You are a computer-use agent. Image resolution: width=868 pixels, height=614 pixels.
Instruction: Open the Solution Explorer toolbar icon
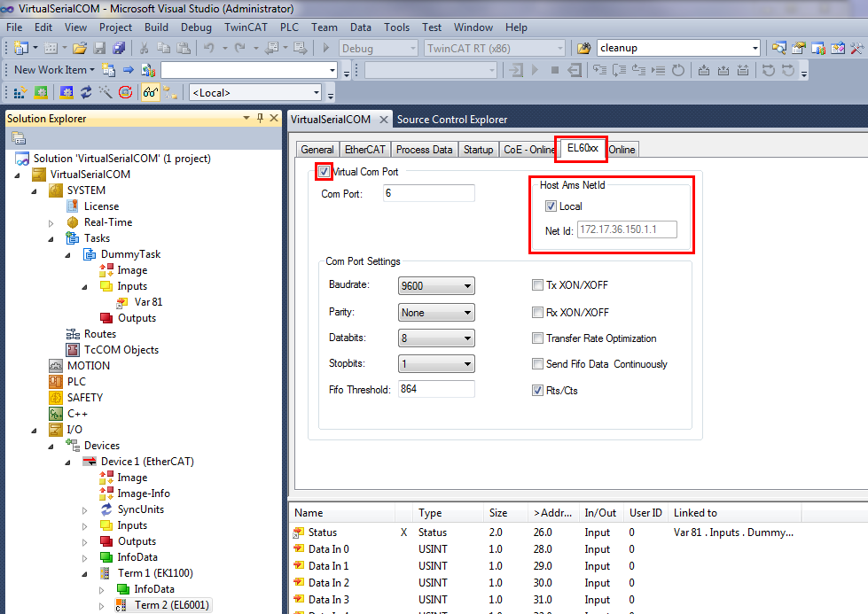(778, 48)
